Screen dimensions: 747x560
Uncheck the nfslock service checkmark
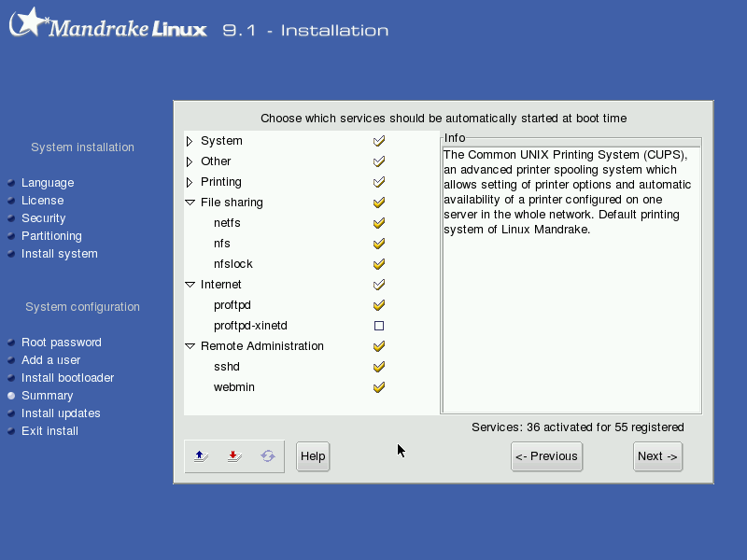[x=379, y=264]
